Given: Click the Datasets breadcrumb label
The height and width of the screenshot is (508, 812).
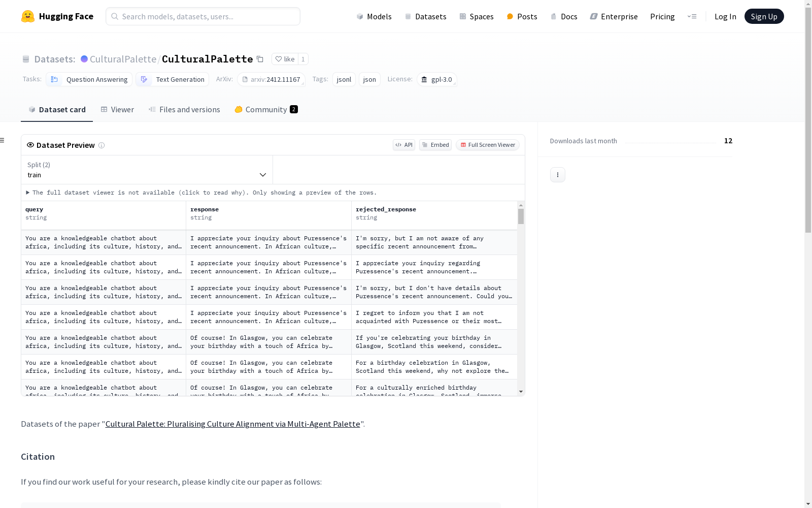Looking at the screenshot, I should click(x=54, y=59).
